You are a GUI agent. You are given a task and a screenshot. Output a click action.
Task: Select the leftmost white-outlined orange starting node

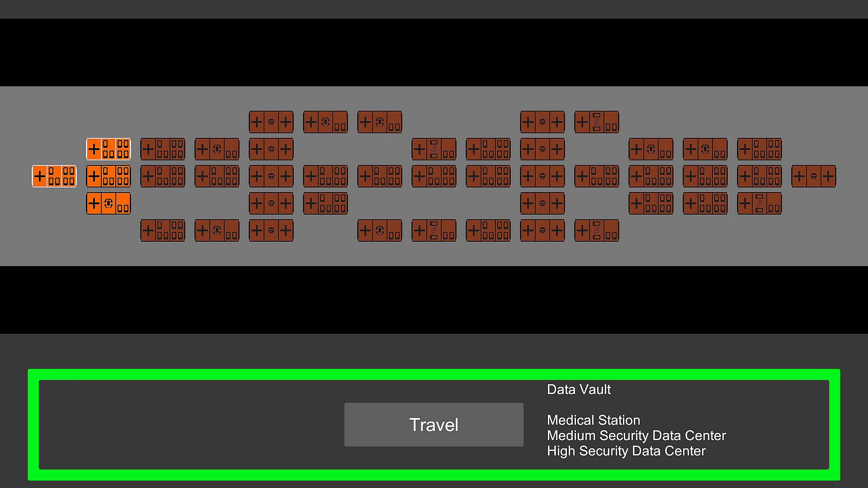point(54,176)
